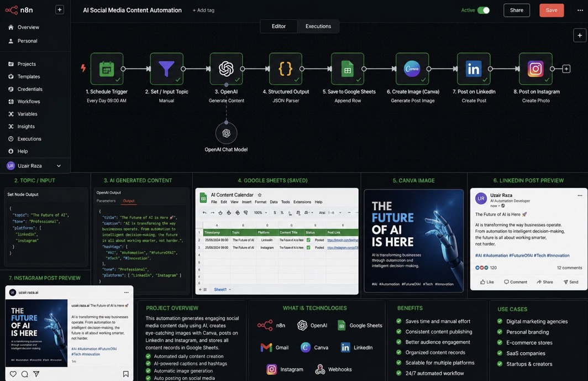This screenshot has height=381, width=588.
Task: Star the AI Content Calendar spreadsheet
Action: (260, 195)
